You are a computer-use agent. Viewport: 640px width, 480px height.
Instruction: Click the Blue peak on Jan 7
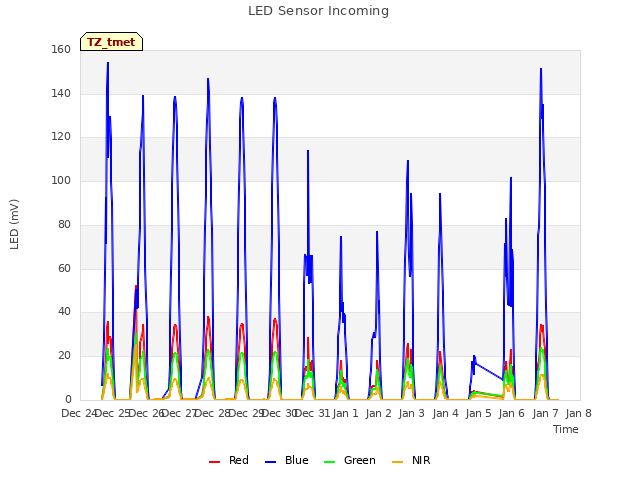point(541,69)
